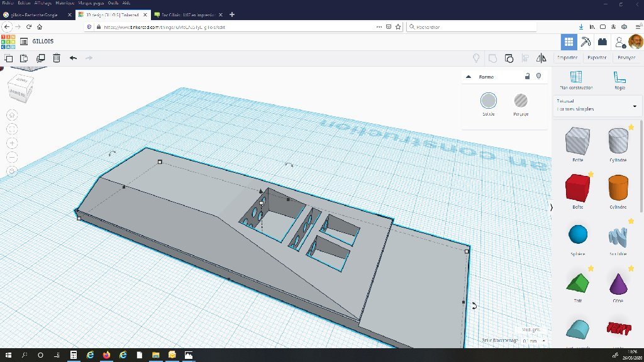Viewport: 644px width, 362px height.
Task: Click the Show all lightbulb icon in toolbar
Action: pyautogui.click(x=476, y=58)
